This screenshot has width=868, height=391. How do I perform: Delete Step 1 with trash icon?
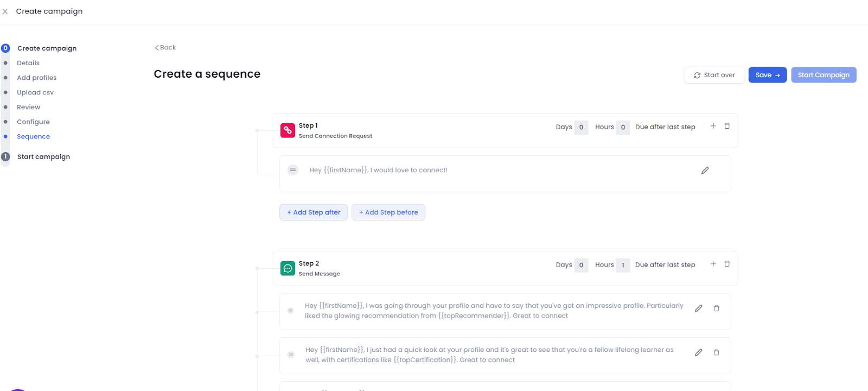727,126
